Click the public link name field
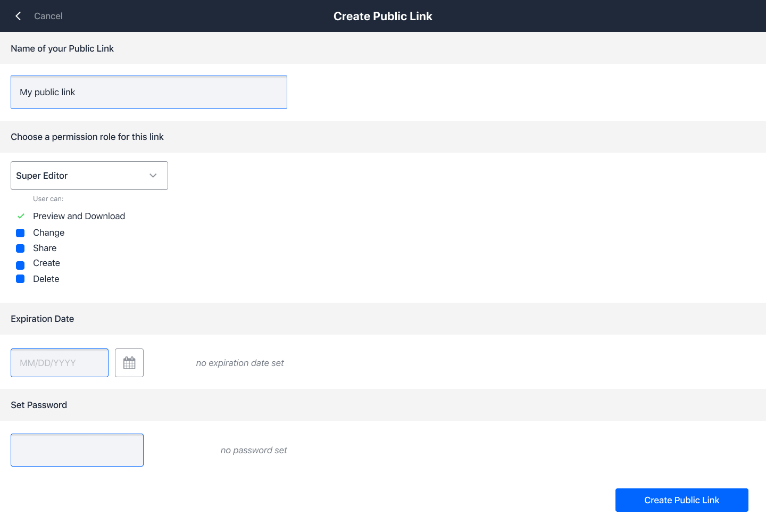766x532 pixels. pyautogui.click(x=149, y=92)
